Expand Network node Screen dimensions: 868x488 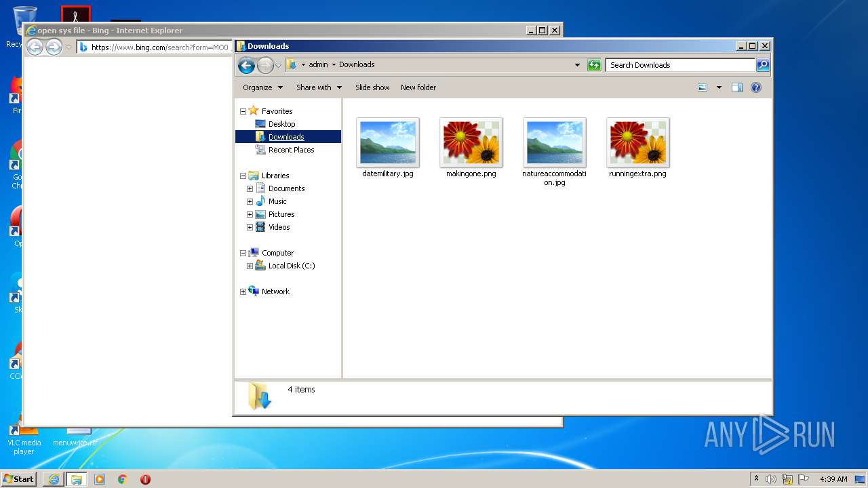pyautogui.click(x=243, y=291)
